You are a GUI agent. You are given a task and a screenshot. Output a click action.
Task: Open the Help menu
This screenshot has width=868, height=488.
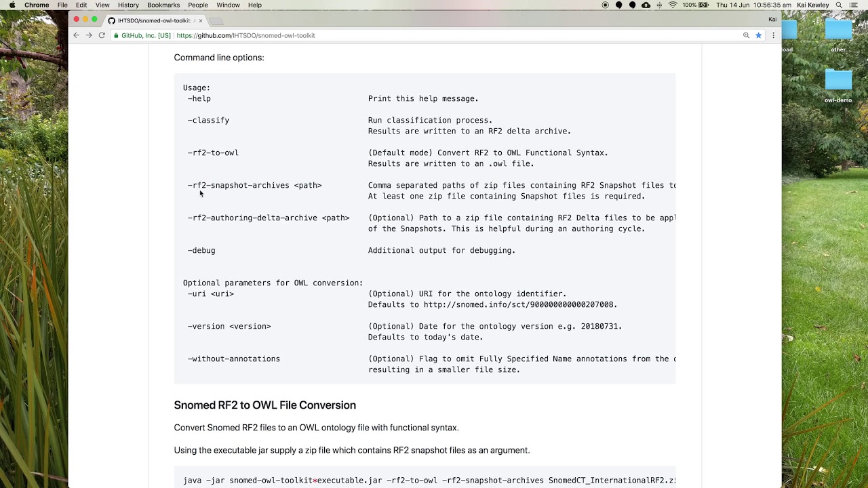255,5
